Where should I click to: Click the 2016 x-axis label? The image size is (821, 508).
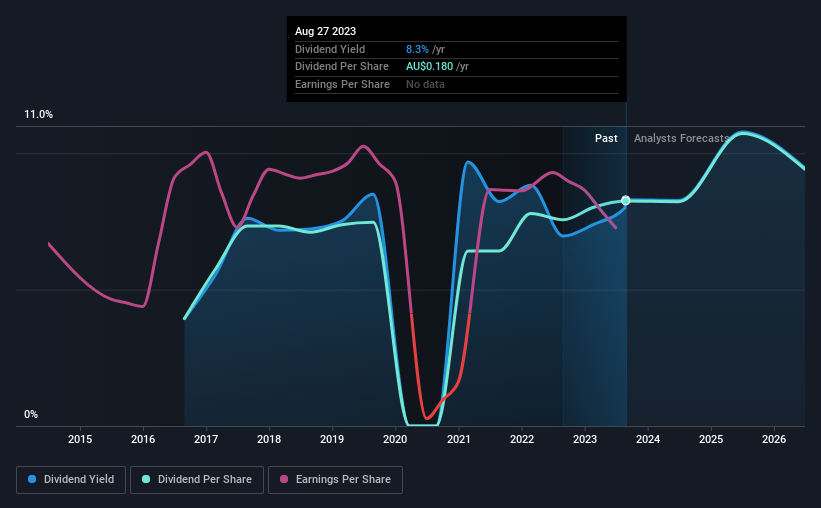pos(143,439)
